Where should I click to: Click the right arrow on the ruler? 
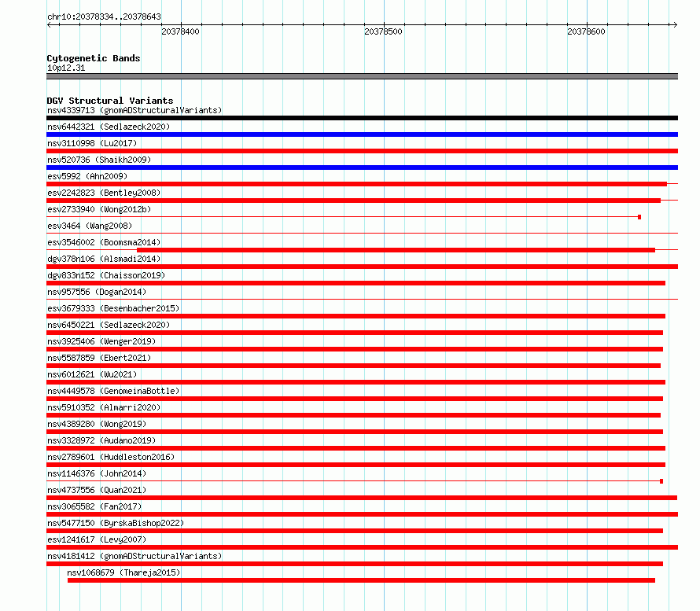675,25
